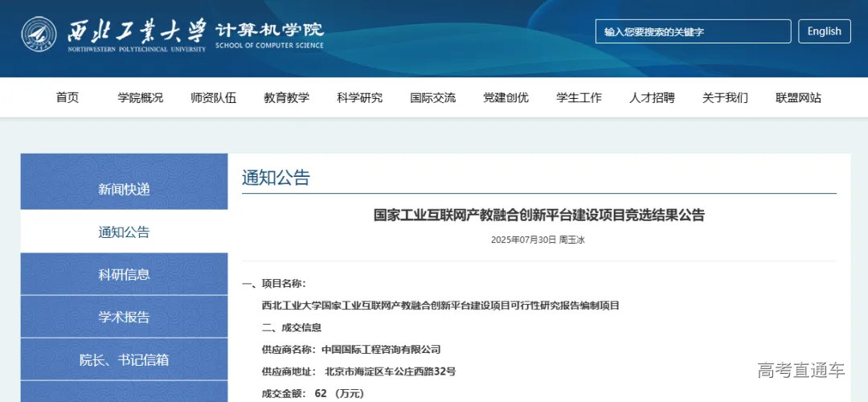Open the 学院概况 menu
868x402 pixels.
pos(141,98)
